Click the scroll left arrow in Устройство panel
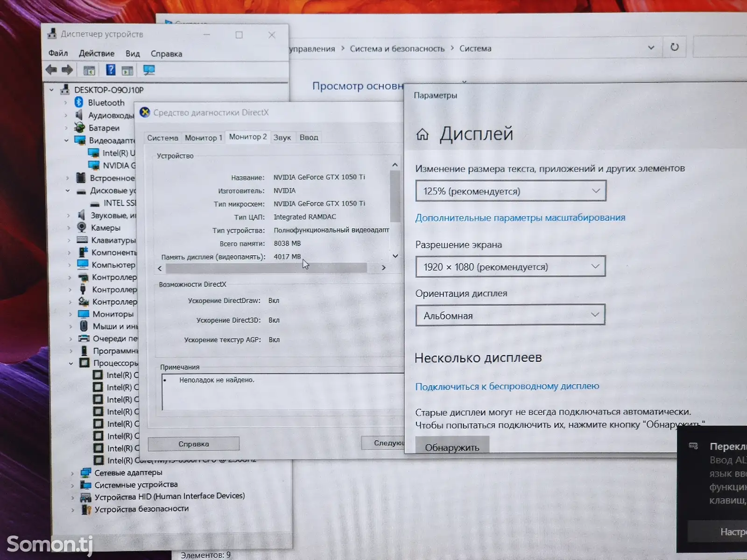 (x=160, y=268)
